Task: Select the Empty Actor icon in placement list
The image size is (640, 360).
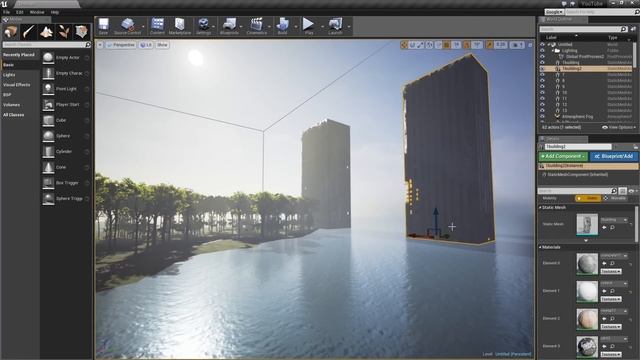Action: click(48, 58)
